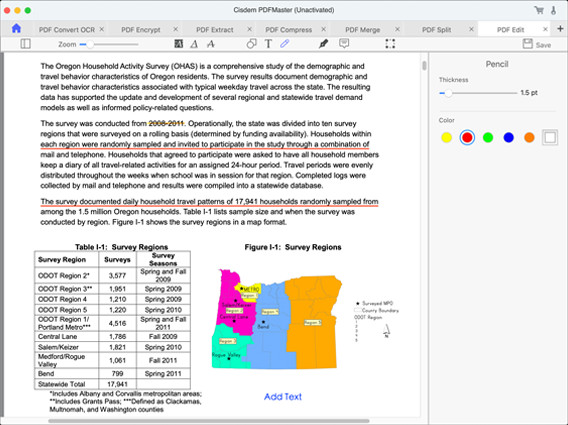Click the struck-through 2008-2011 text
The image size is (568, 425).
click(167, 123)
